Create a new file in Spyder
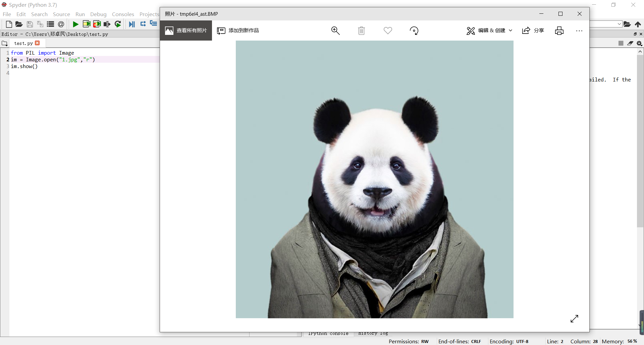Viewport: 644px width, 345px height. pos(9,24)
